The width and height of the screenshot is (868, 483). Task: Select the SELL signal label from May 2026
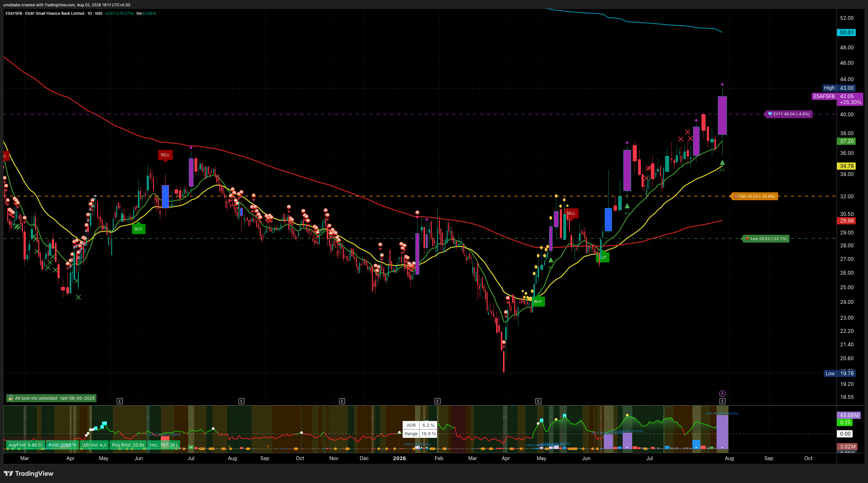click(x=571, y=213)
